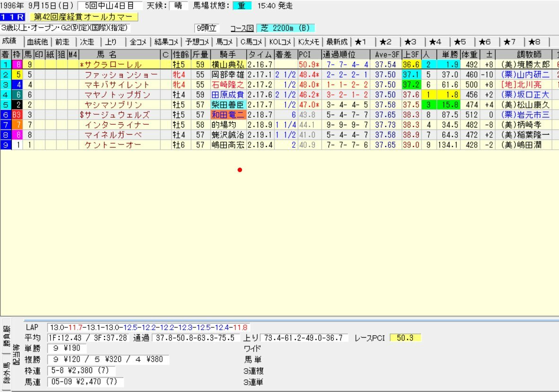Sort by the 体重 column header
Viewport: 559px width, 392px height.
click(470, 54)
